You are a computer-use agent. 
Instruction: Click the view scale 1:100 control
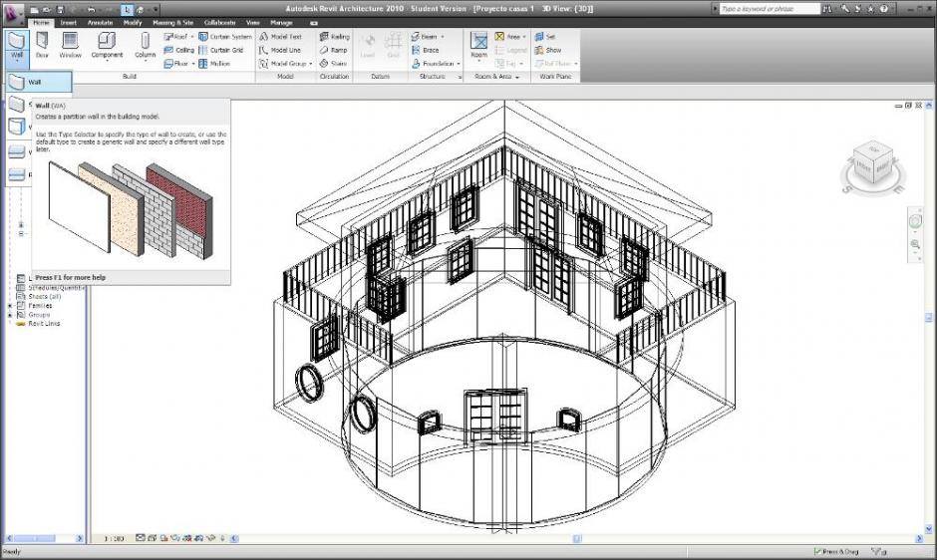(111, 538)
